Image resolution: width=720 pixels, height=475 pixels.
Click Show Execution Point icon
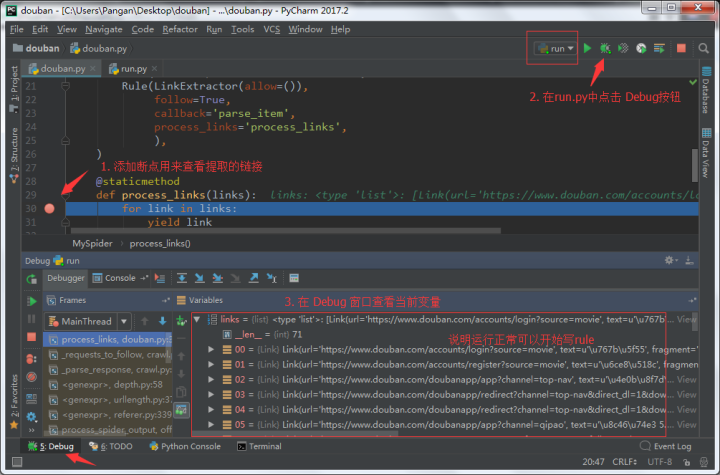point(159,278)
